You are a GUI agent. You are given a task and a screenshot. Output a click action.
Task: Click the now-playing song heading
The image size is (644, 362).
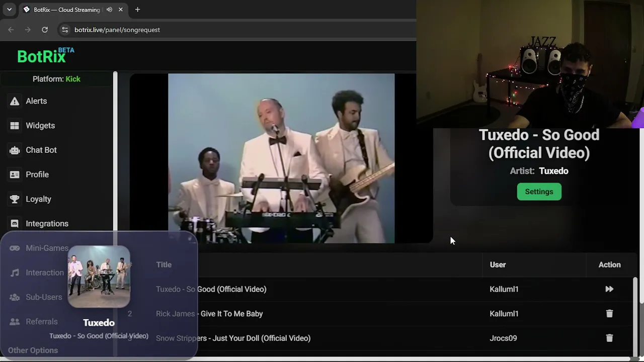tap(539, 144)
